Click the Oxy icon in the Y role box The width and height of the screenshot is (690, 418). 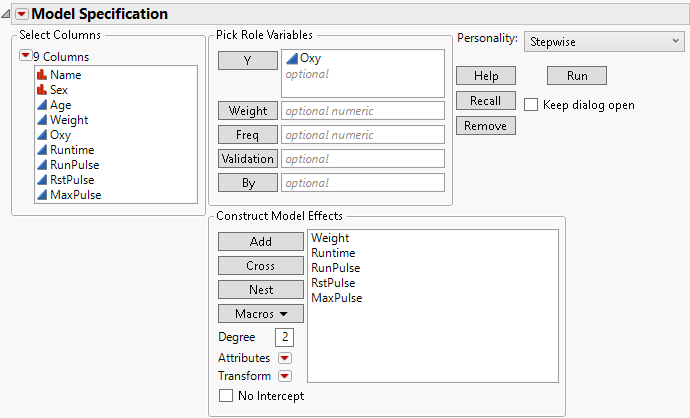tap(292, 59)
